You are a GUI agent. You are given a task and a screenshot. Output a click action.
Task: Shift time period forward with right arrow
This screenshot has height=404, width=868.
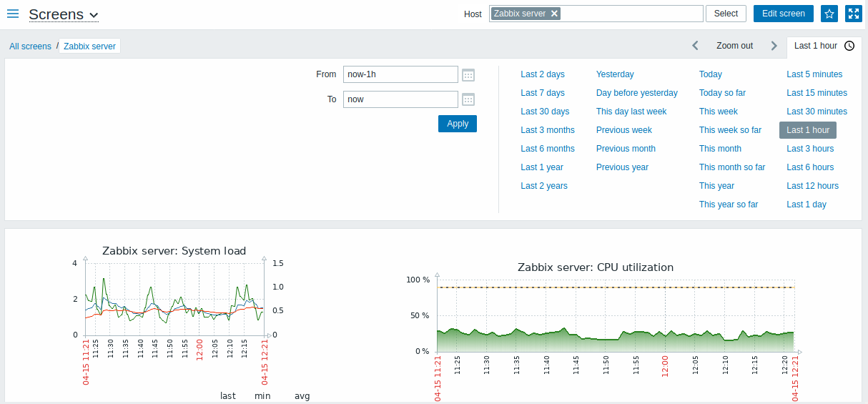pyautogui.click(x=774, y=46)
